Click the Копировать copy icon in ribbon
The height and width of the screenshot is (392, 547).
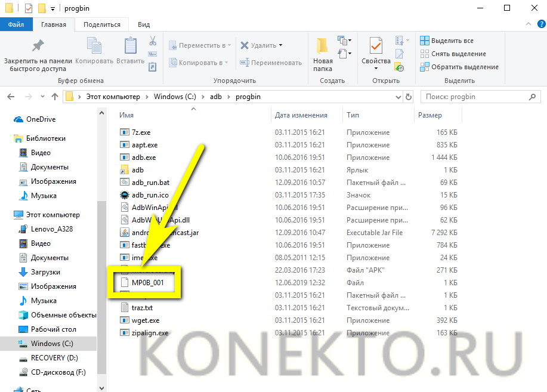[94, 47]
